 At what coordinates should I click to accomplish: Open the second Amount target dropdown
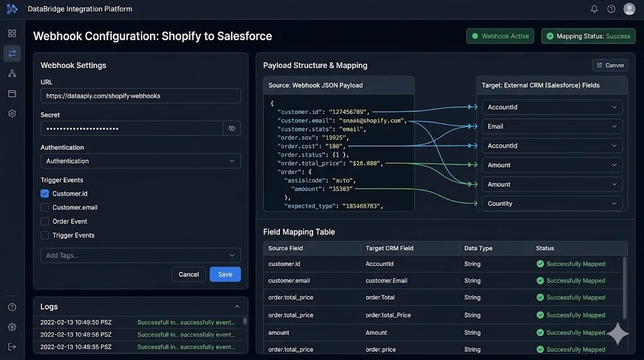tap(552, 184)
